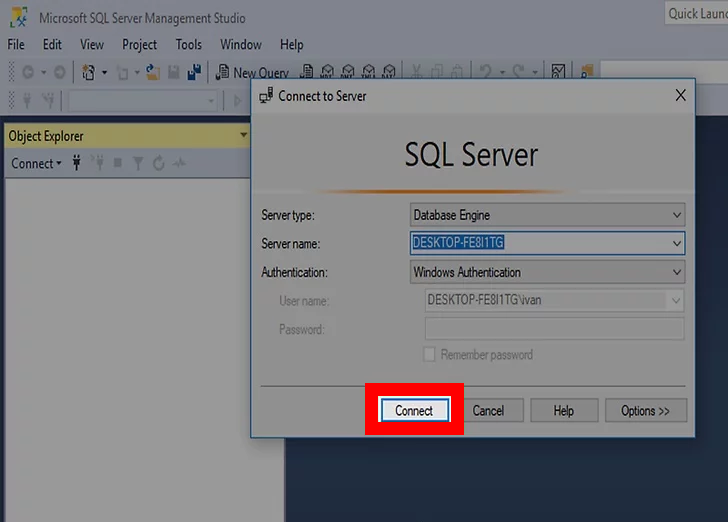Tick the Remember password checkbox
728x522 pixels.
[x=429, y=354]
